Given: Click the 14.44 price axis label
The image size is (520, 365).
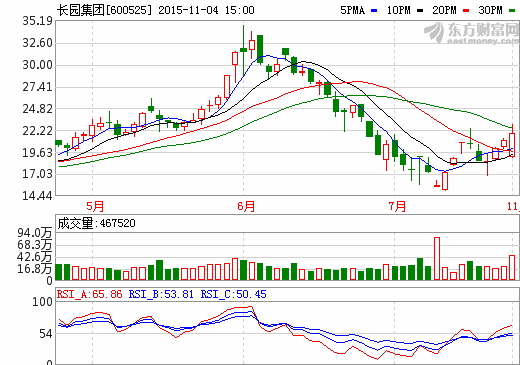Looking at the screenshot, I should pyautogui.click(x=38, y=195).
